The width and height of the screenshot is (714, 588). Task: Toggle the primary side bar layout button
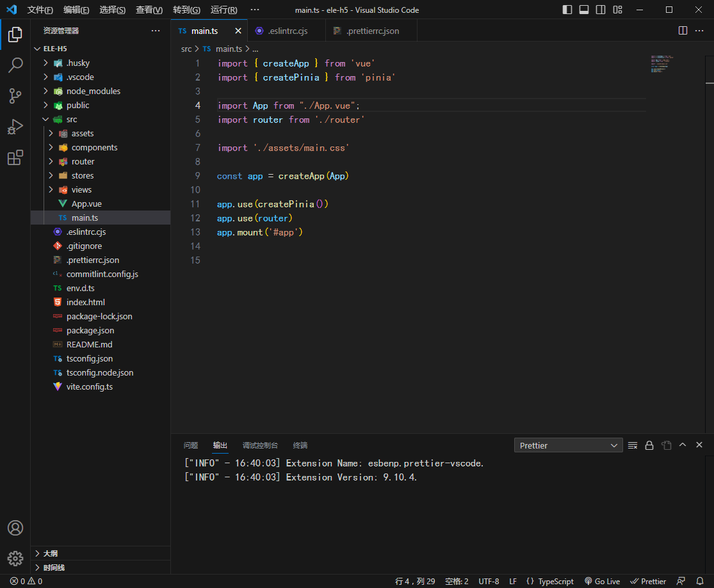point(567,10)
